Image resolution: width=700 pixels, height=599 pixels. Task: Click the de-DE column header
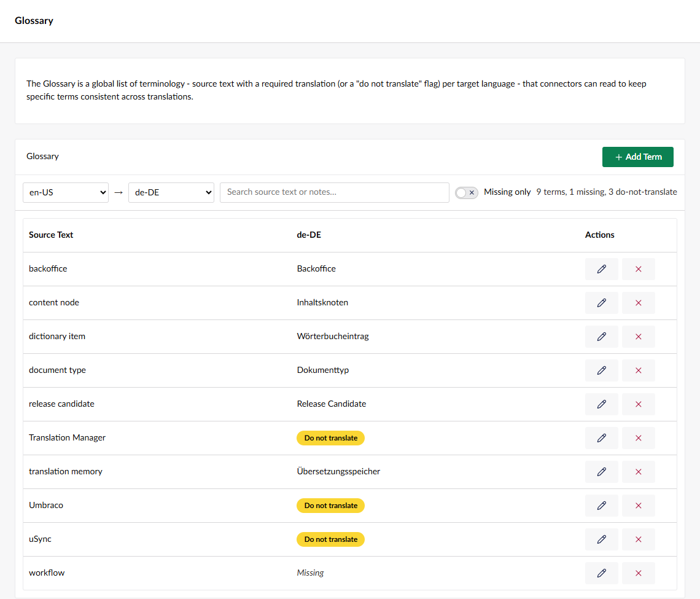click(309, 235)
